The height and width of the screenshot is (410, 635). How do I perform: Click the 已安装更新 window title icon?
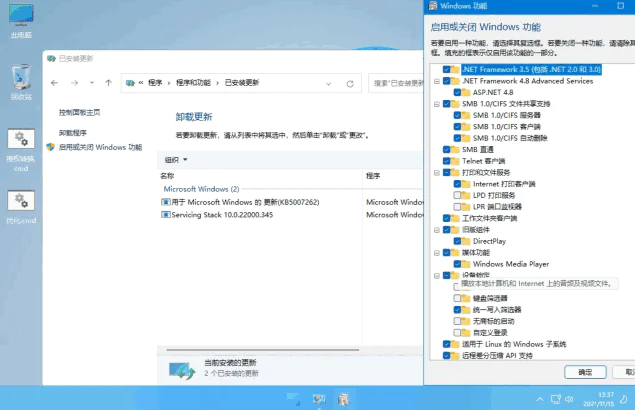coord(51,59)
